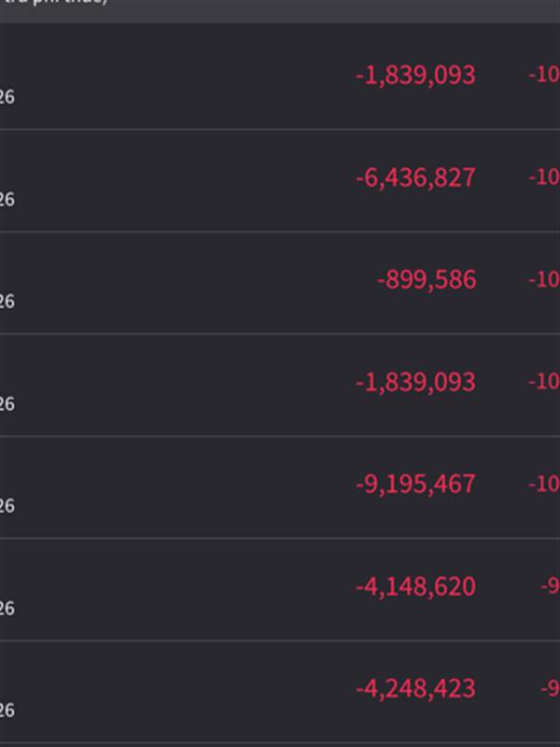Click the date in the -4,148,620 row
The height and width of the screenshot is (747, 560).
click(x=7, y=609)
